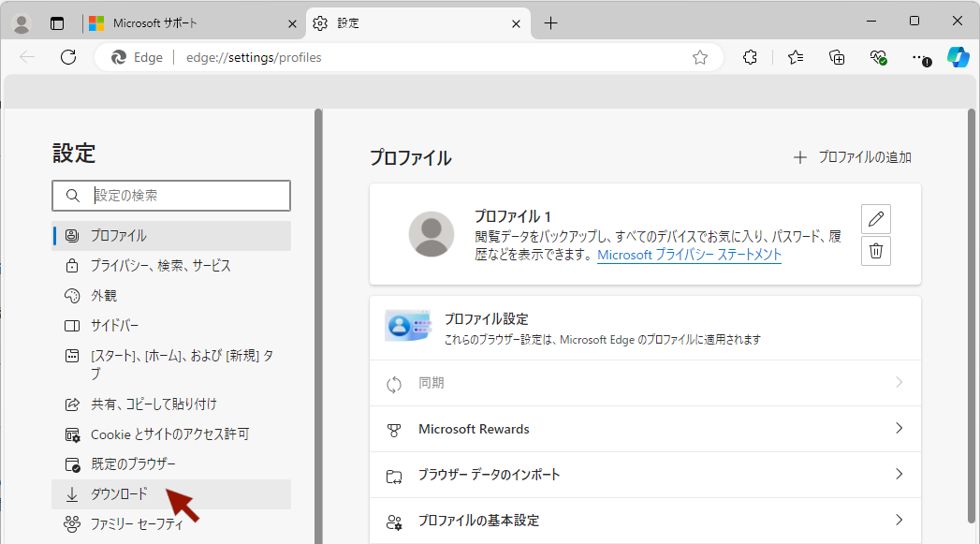The image size is (980, 544).
Task: Open the Settings and more ellipsis menu
Action: pyautogui.click(x=920, y=57)
